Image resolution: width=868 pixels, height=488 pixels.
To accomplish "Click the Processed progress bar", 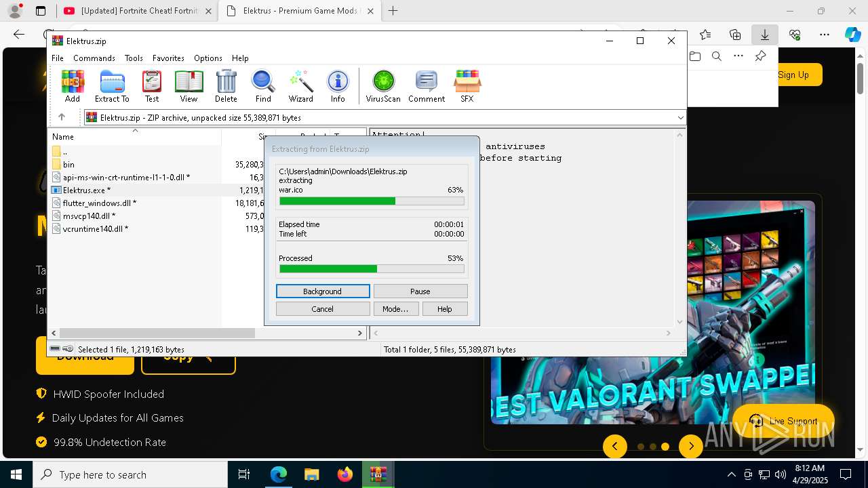I will (372, 269).
